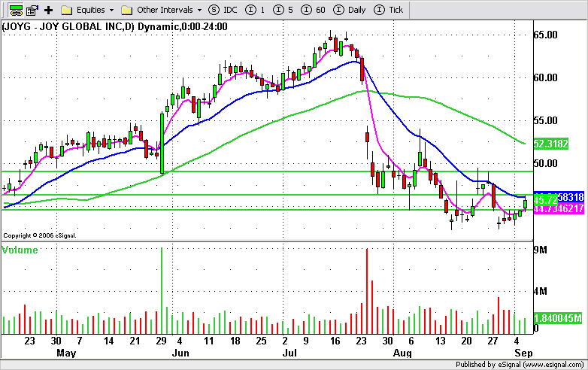Click the green symbol link icon
Image resolution: width=588 pixels, height=370 pixels.
16,10
